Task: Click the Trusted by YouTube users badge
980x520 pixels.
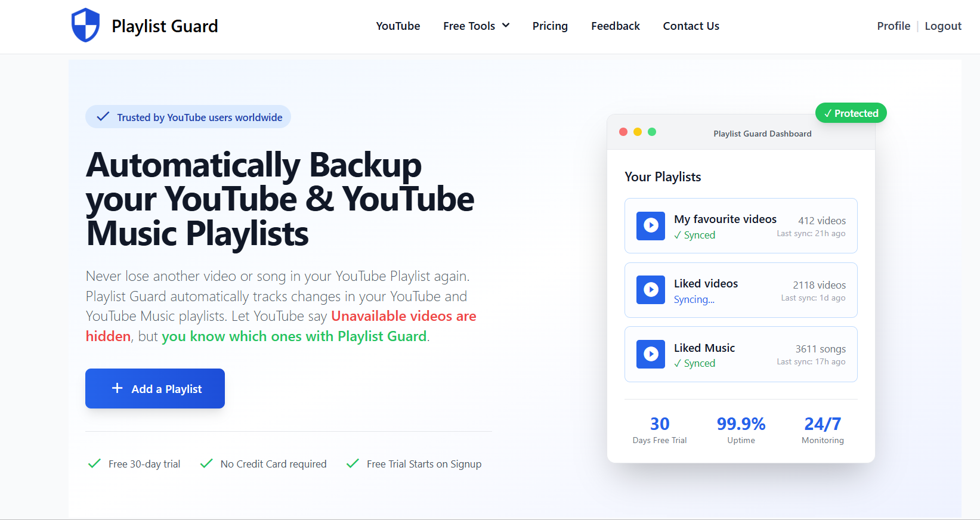Action: pyautogui.click(x=188, y=117)
